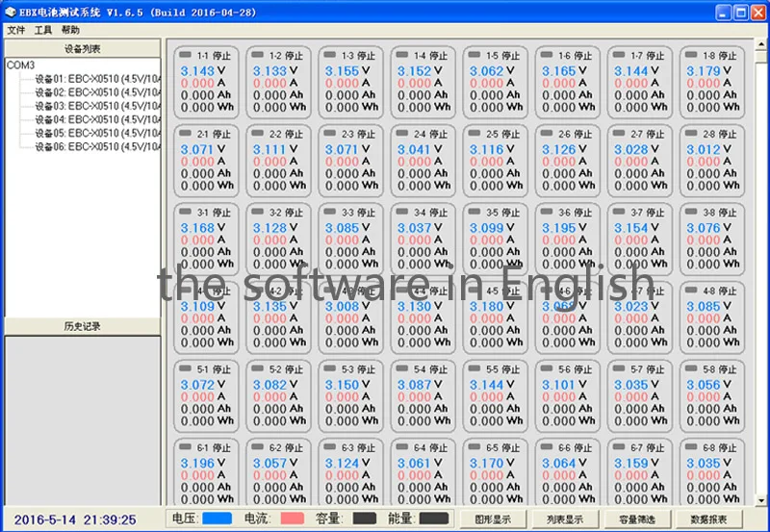Viewport: 770px width, 532px height.
Task: Click channel 2-2 status indicator icon
Action: (257, 133)
